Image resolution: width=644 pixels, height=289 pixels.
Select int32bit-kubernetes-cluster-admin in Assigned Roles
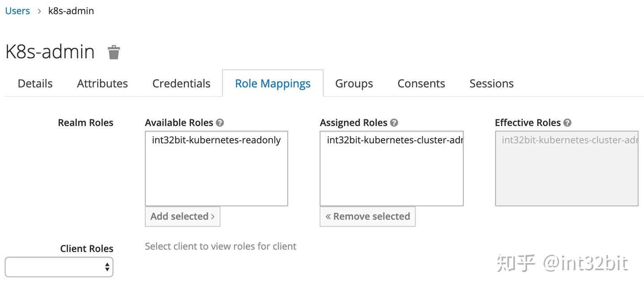coord(391,140)
